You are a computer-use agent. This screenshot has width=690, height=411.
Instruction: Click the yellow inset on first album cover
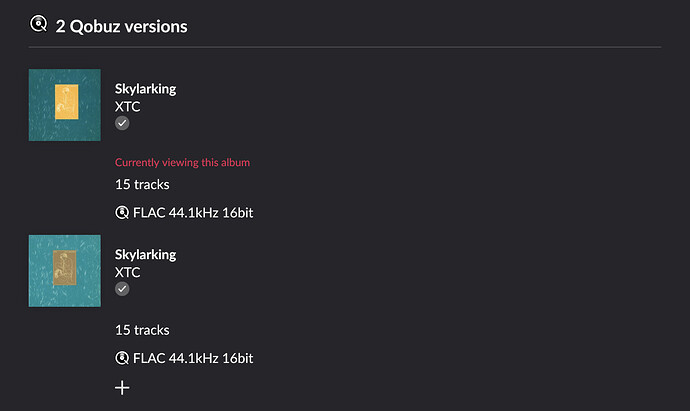point(66,102)
